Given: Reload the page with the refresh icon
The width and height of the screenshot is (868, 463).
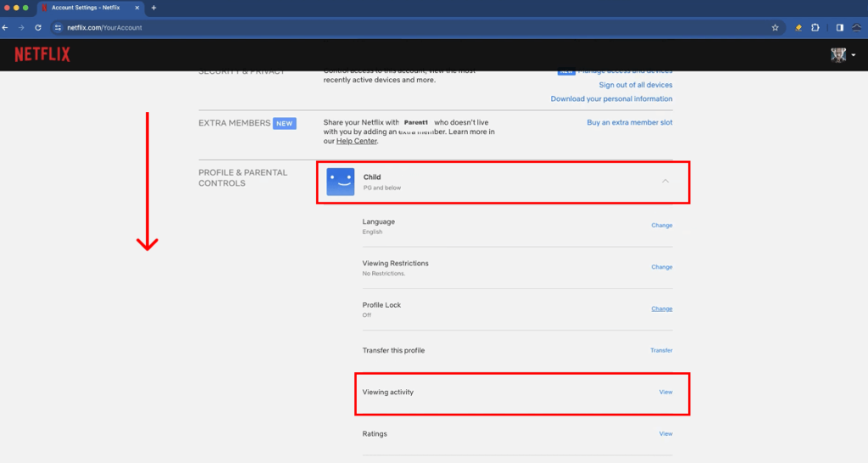Looking at the screenshot, I should pos(38,27).
